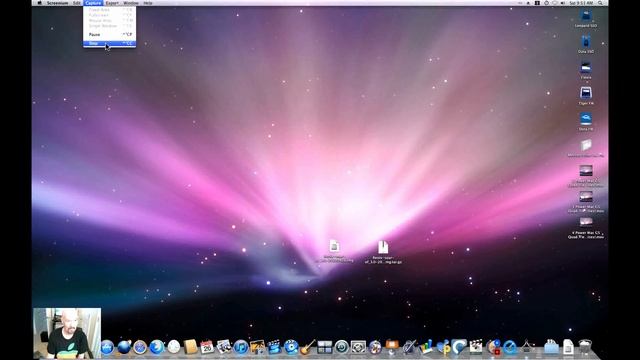This screenshot has width=640, height=360.
Task: Launch iDVD from the Dock
Action: (x=291, y=347)
